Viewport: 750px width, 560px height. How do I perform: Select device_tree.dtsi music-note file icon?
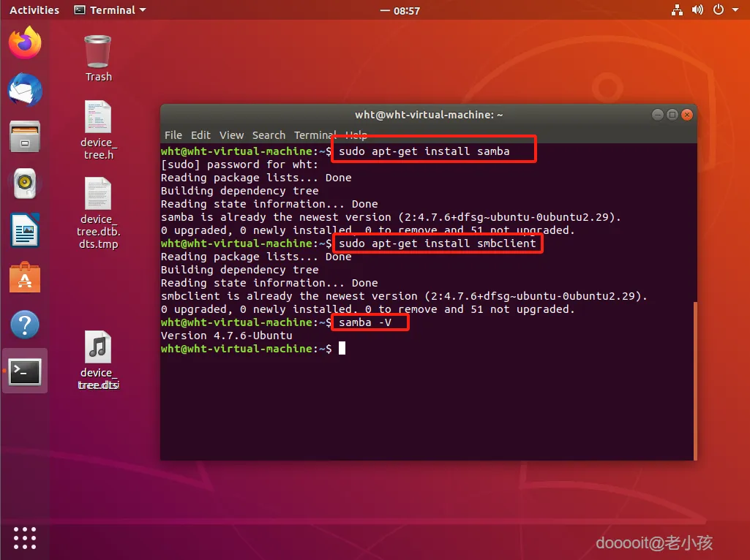(x=98, y=360)
